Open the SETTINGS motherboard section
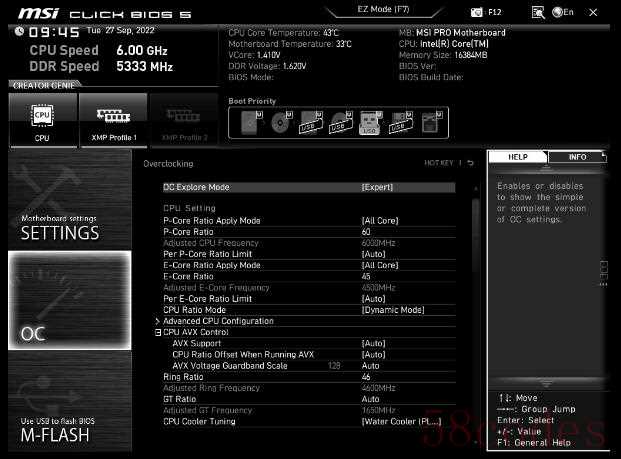The width and height of the screenshot is (621, 459). click(70, 200)
